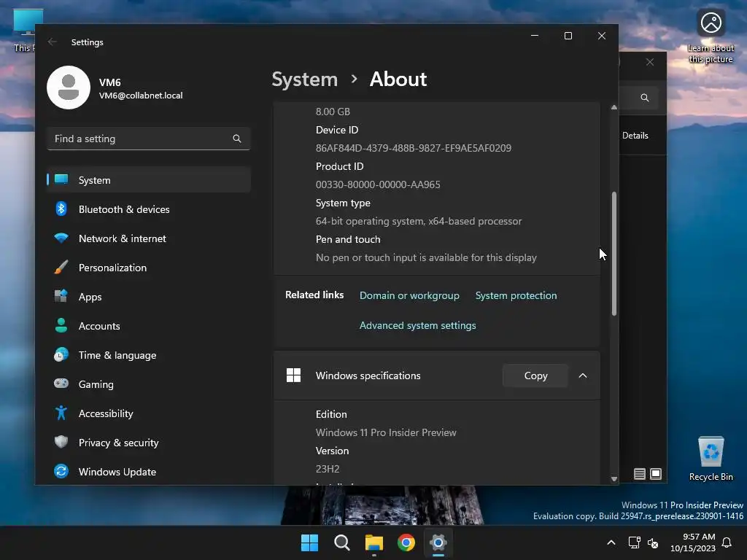Select the Device ID value text

tap(413, 148)
